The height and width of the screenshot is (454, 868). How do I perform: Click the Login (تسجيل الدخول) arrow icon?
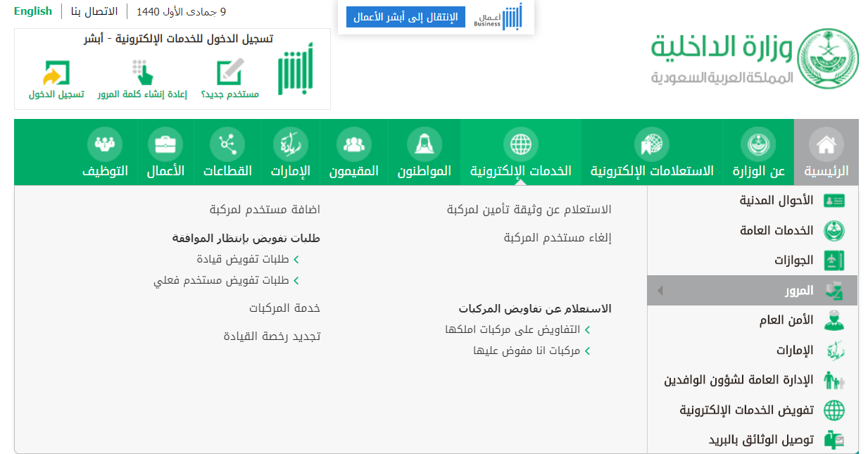[x=56, y=72]
